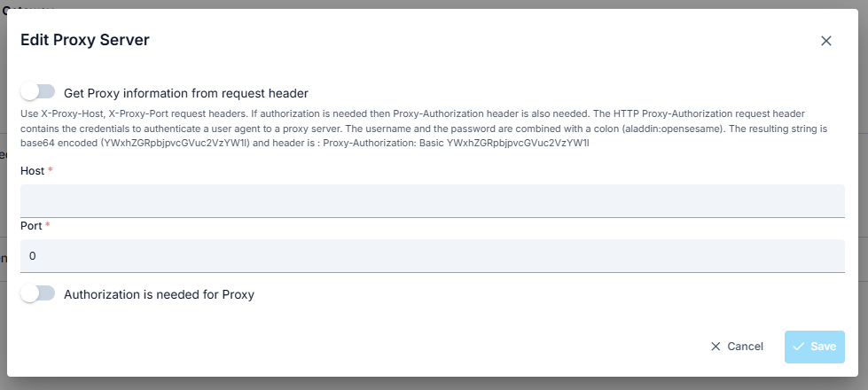Click the Port field label
This screenshot has height=390, width=868.
point(31,226)
